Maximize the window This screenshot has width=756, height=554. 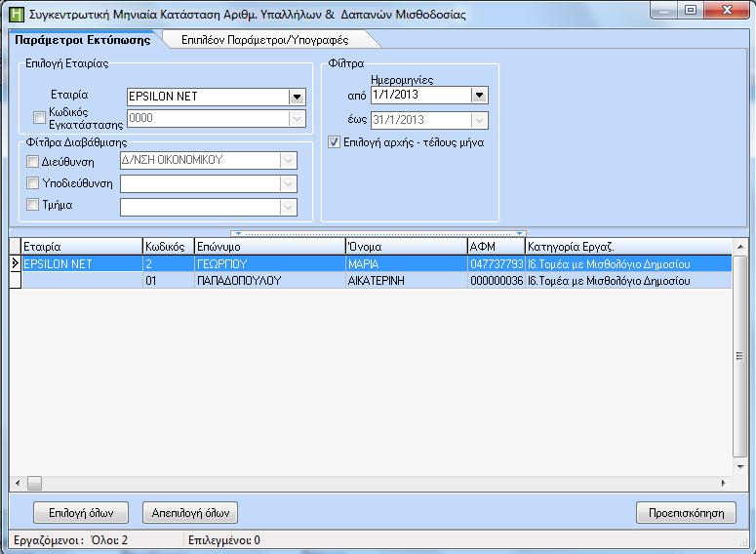[691, 10]
